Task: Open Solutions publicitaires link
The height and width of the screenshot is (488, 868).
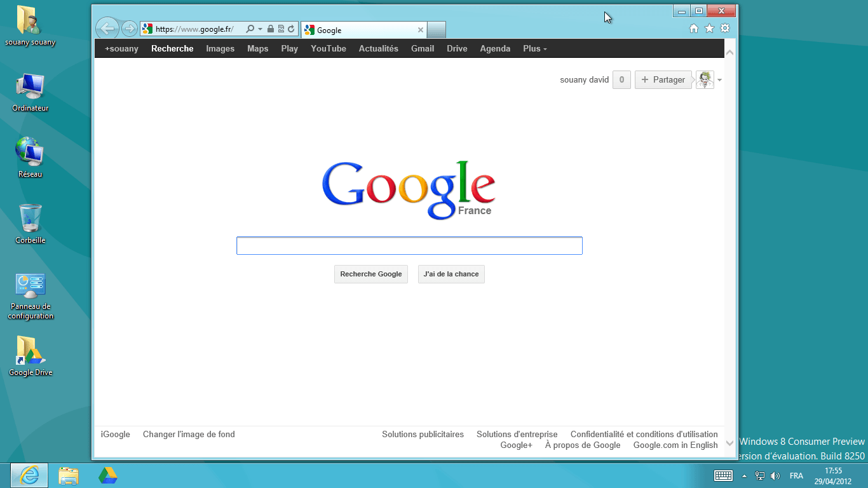Action: pos(423,435)
